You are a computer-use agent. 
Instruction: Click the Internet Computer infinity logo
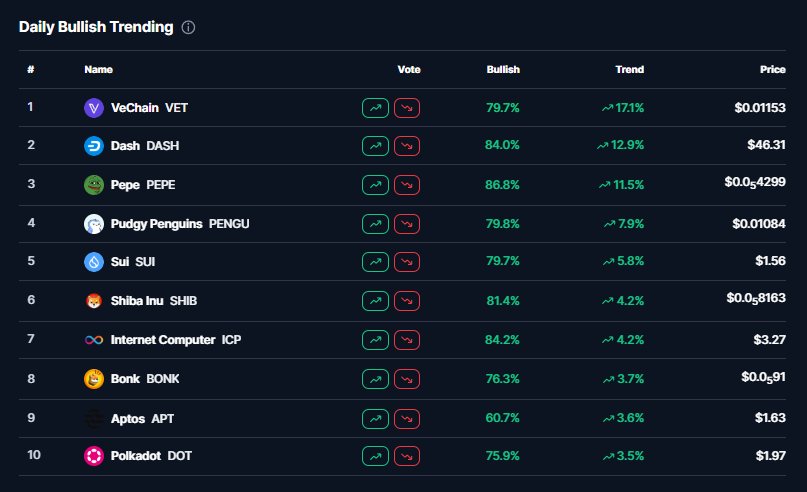[x=93, y=340]
